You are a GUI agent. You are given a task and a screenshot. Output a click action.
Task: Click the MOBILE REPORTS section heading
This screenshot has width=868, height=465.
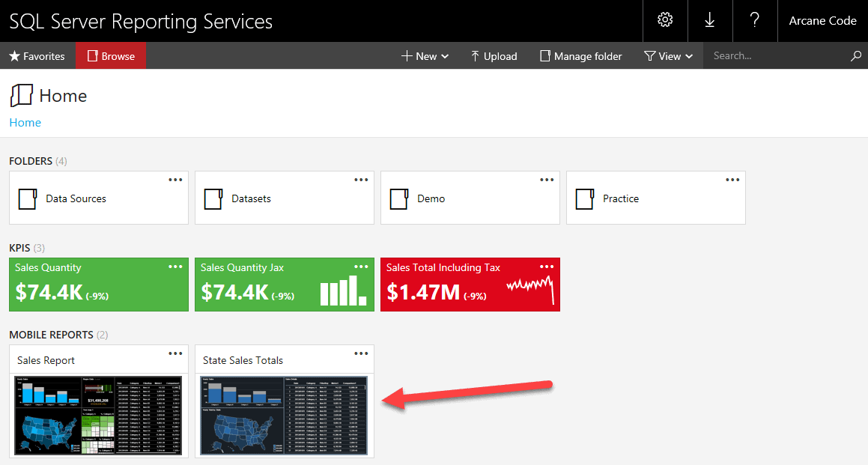coord(52,335)
